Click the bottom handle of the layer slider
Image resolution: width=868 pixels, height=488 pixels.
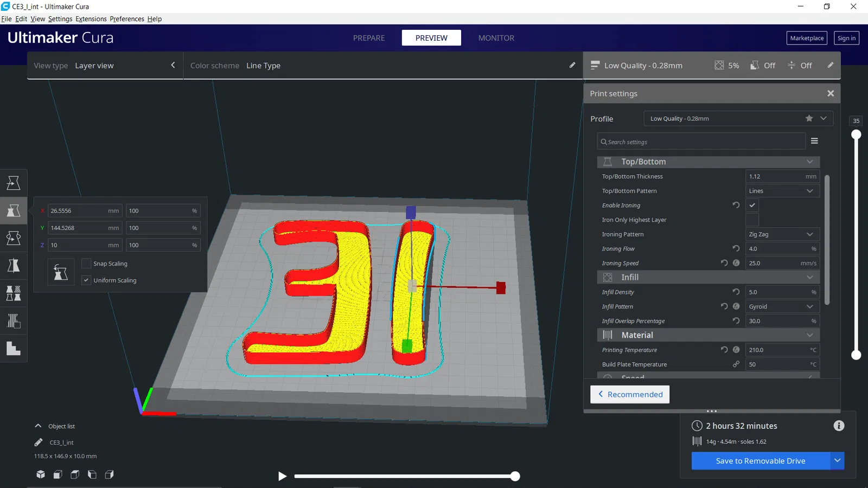click(x=856, y=355)
